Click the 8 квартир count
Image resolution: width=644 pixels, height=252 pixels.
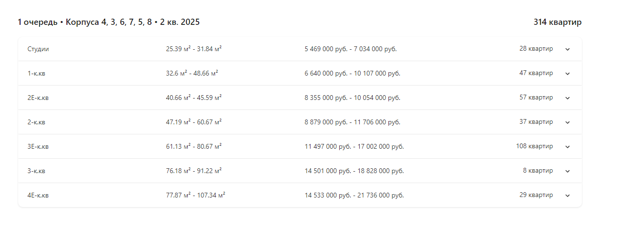pos(538,170)
